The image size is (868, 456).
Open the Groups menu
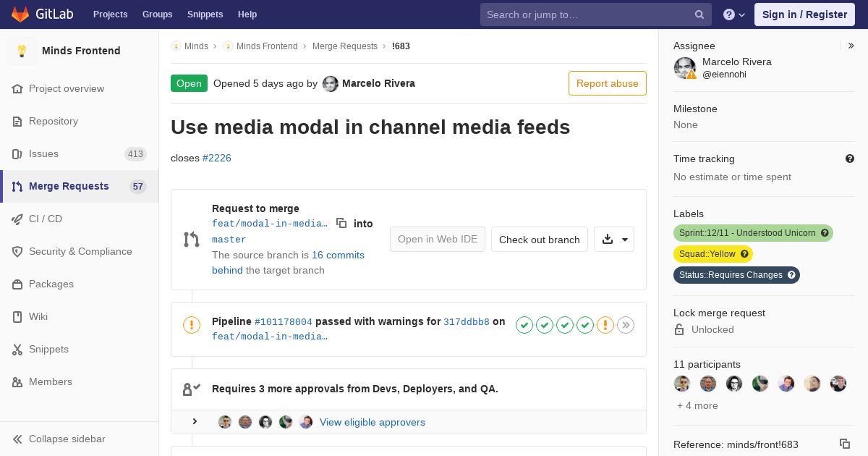click(157, 14)
